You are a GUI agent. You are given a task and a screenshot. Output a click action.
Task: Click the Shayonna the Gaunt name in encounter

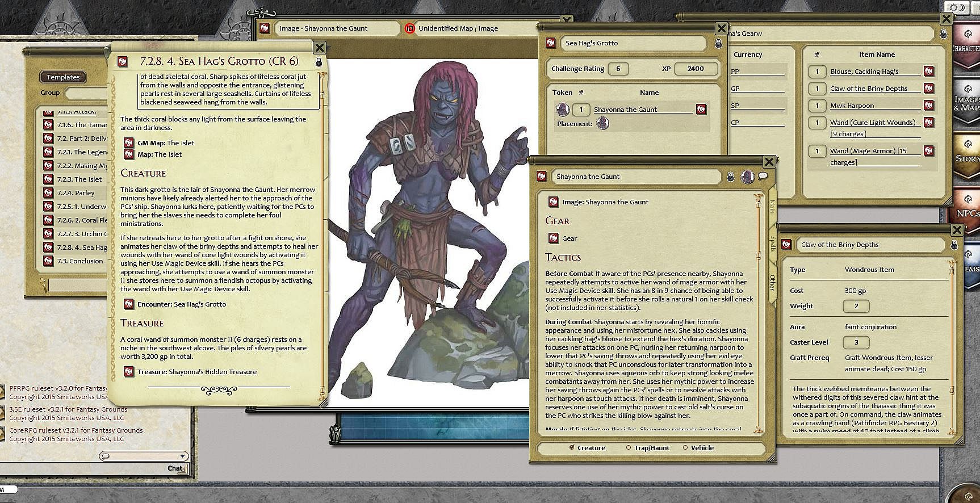click(625, 110)
